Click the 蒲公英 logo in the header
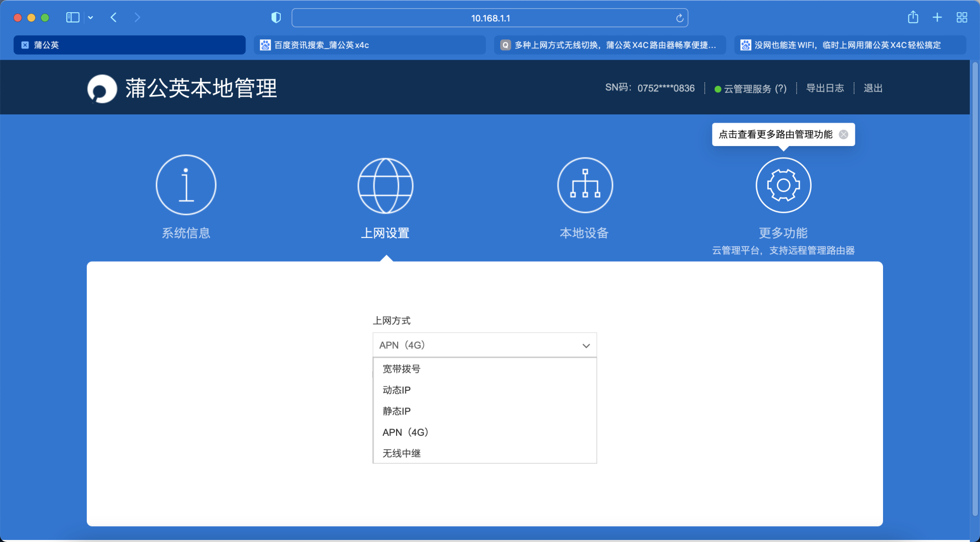Image resolution: width=980 pixels, height=542 pixels. click(102, 89)
